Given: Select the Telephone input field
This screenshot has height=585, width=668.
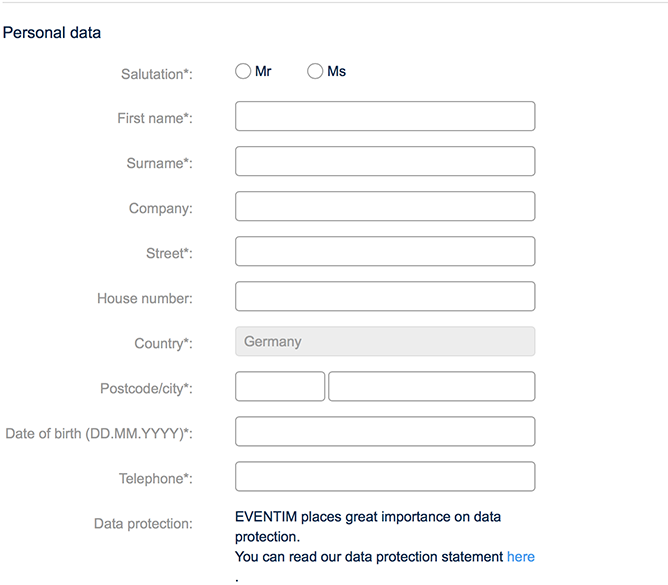Looking at the screenshot, I should pos(385,476).
